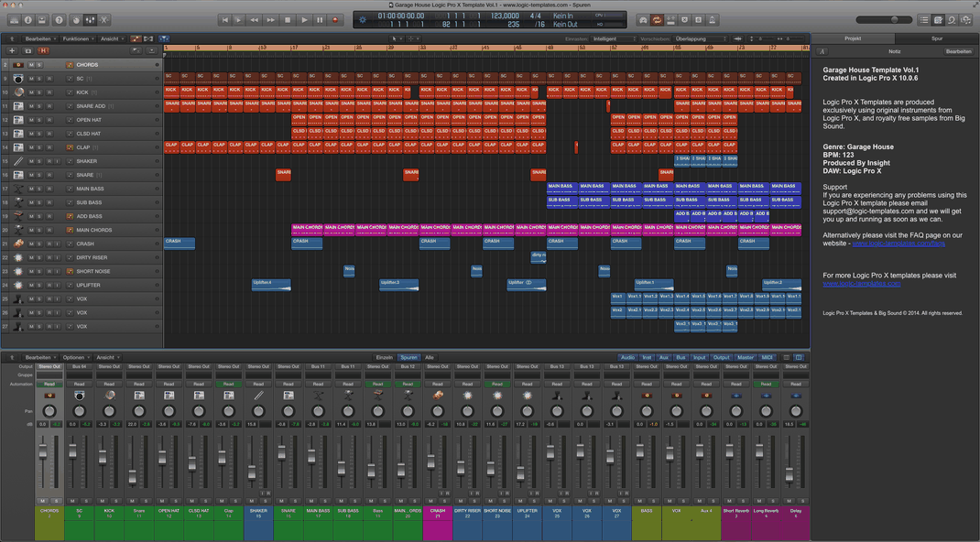Click the Stop transport button
This screenshot has width=980, height=542.
point(288,20)
